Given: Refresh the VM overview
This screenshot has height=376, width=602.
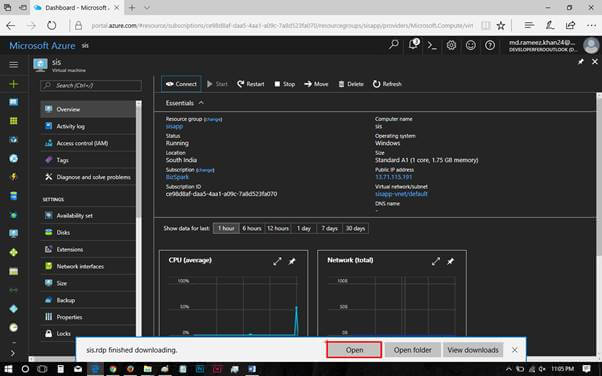Looking at the screenshot, I should (387, 84).
